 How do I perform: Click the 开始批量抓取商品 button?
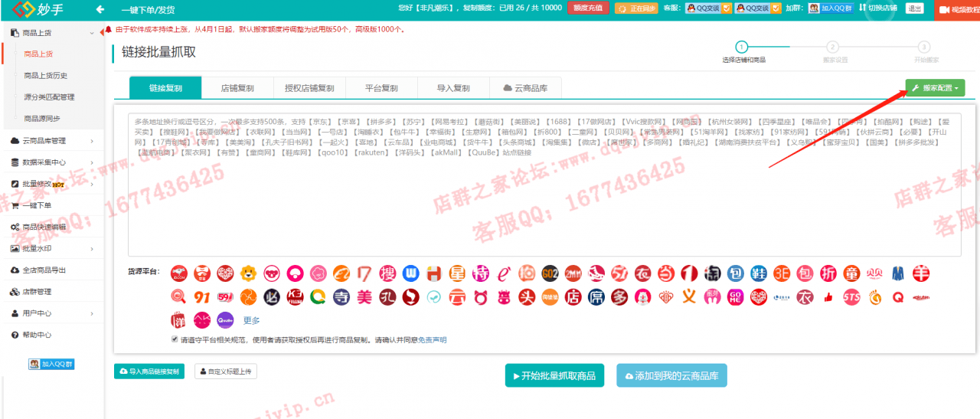(x=554, y=375)
